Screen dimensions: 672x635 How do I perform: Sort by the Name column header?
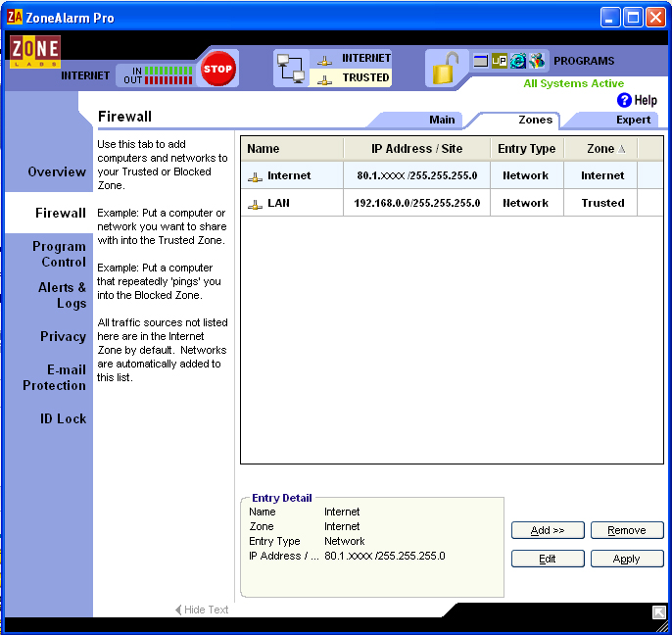[292, 149]
